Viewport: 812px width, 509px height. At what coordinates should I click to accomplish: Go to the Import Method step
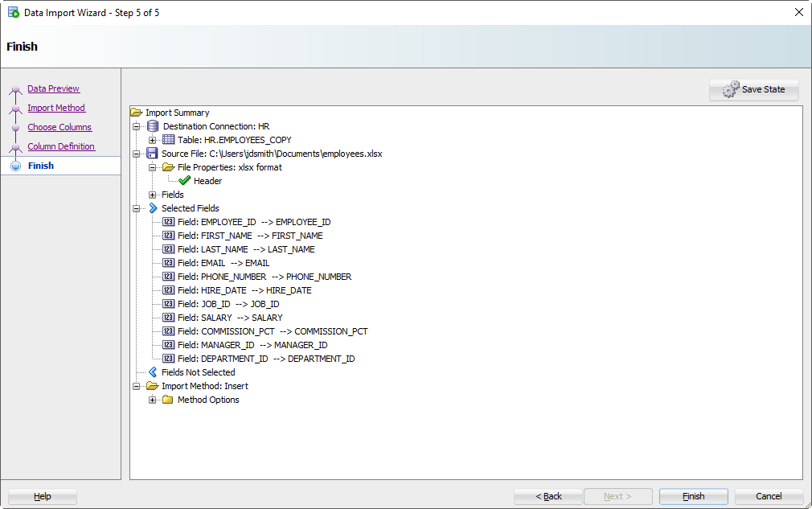click(56, 108)
